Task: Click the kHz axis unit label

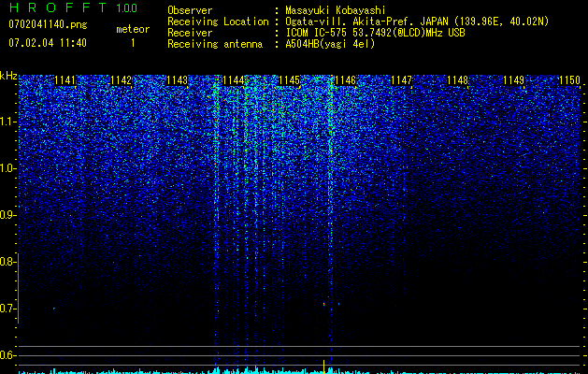Action: (8, 76)
